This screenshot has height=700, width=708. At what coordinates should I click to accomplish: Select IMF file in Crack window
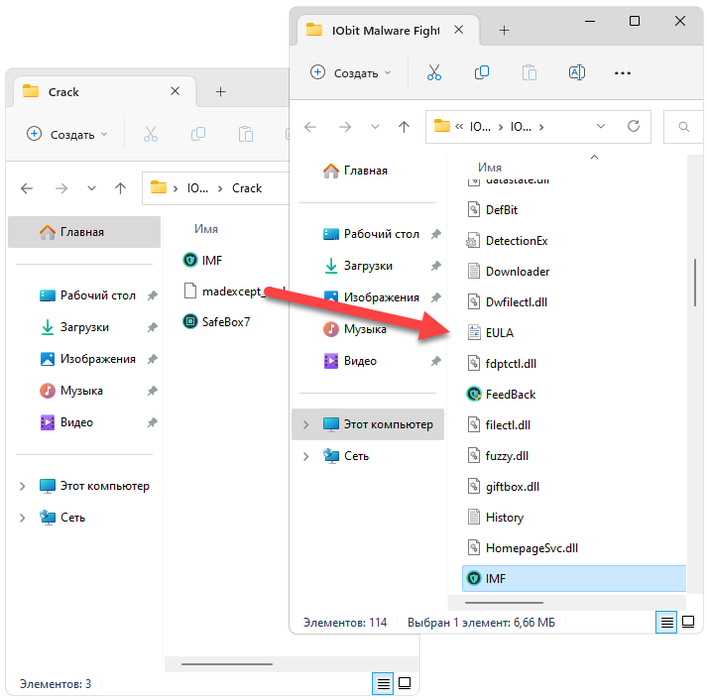pos(203,260)
